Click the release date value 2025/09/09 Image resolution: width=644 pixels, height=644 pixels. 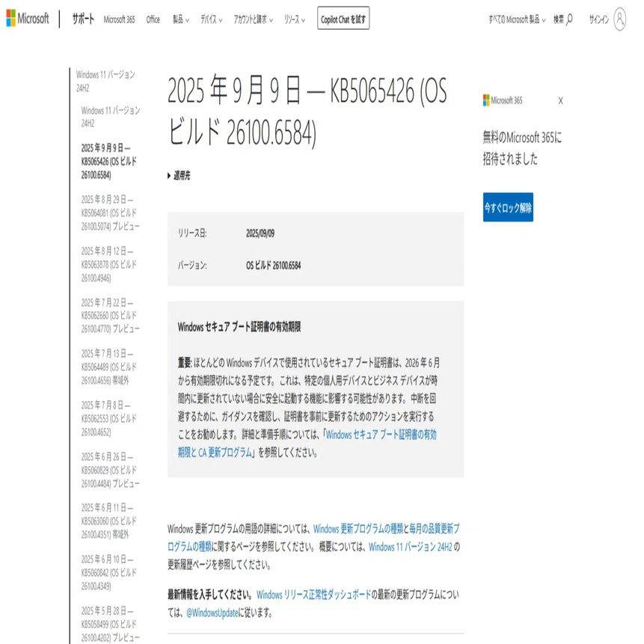[x=260, y=233]
